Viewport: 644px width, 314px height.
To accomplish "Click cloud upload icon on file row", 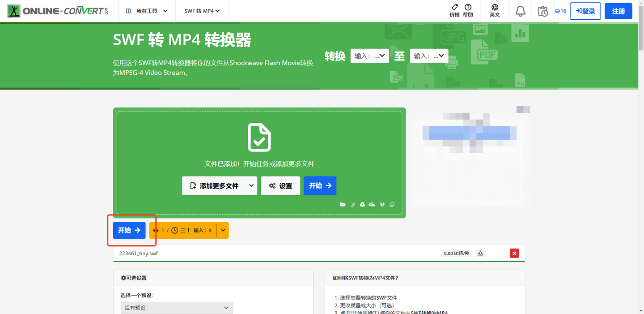I will point(480,254).
